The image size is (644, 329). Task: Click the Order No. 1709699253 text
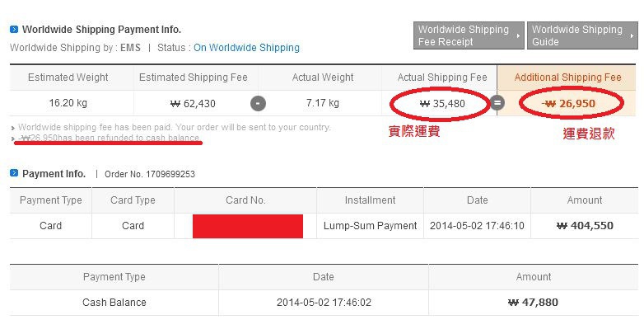[150, 174]
